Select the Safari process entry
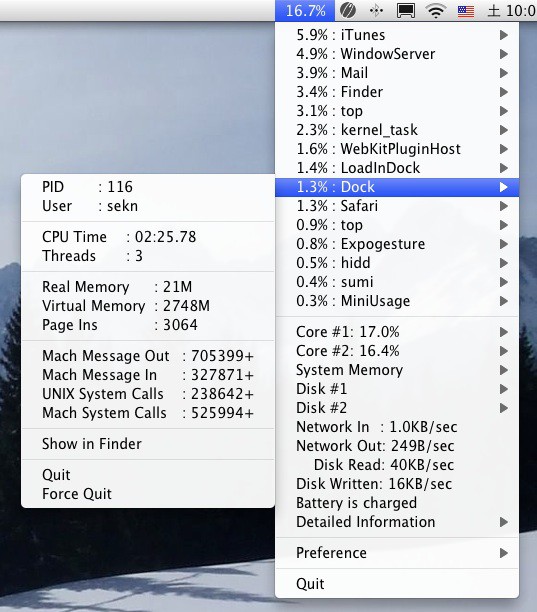The height and width of the screenshot is (612, 537). 397,206
